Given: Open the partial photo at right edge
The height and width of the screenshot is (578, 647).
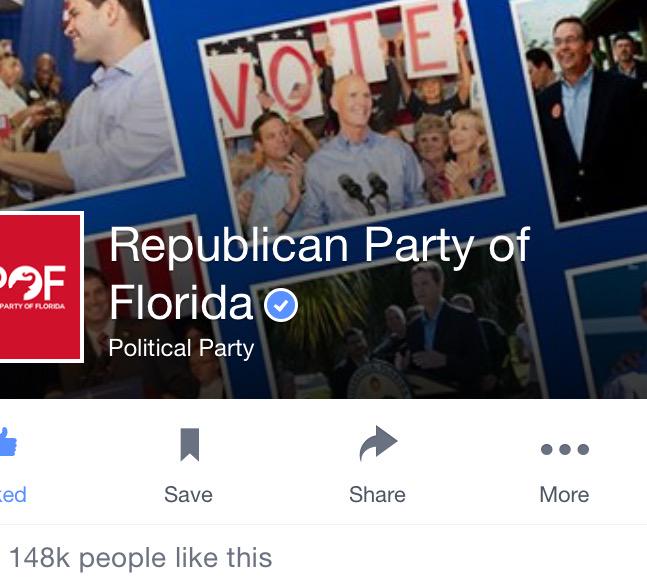Looking at the screenshot, I should coord(609,330).
